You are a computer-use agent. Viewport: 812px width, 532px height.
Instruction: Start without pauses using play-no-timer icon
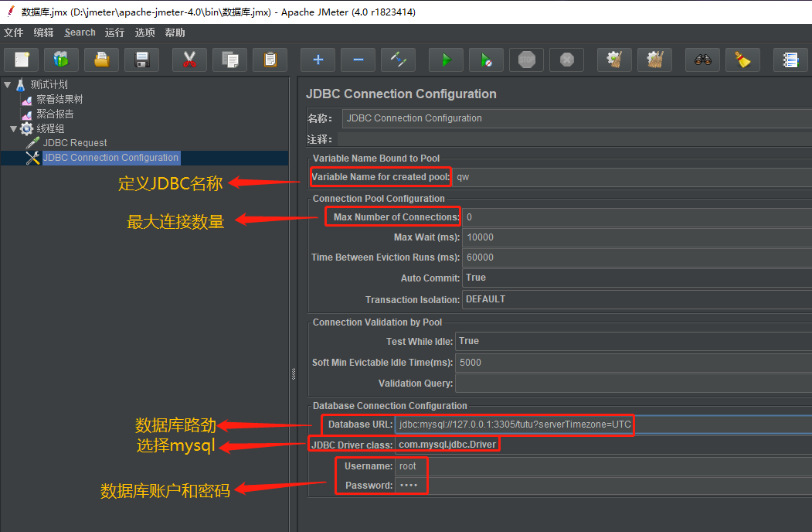[486, 60]
